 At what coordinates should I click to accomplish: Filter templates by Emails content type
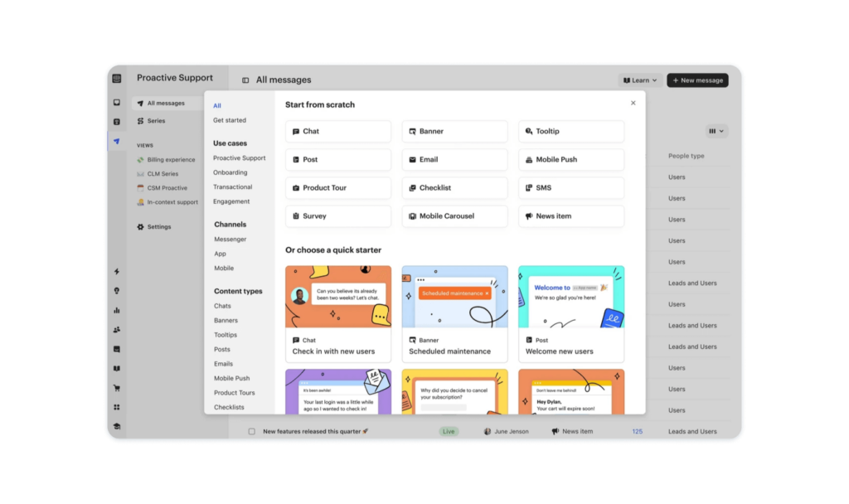(223, 364)
